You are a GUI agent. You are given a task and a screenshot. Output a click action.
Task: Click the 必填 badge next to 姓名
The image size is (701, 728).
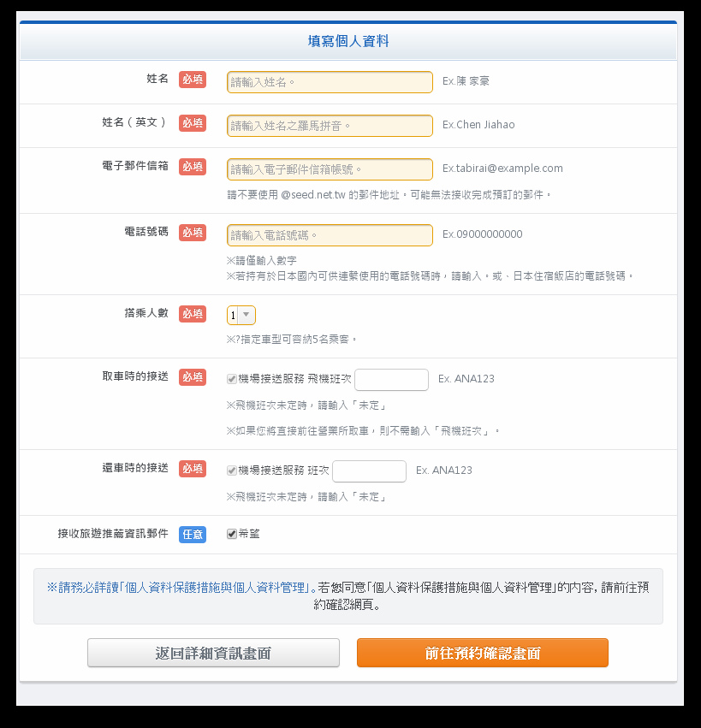tap(193, 80)
